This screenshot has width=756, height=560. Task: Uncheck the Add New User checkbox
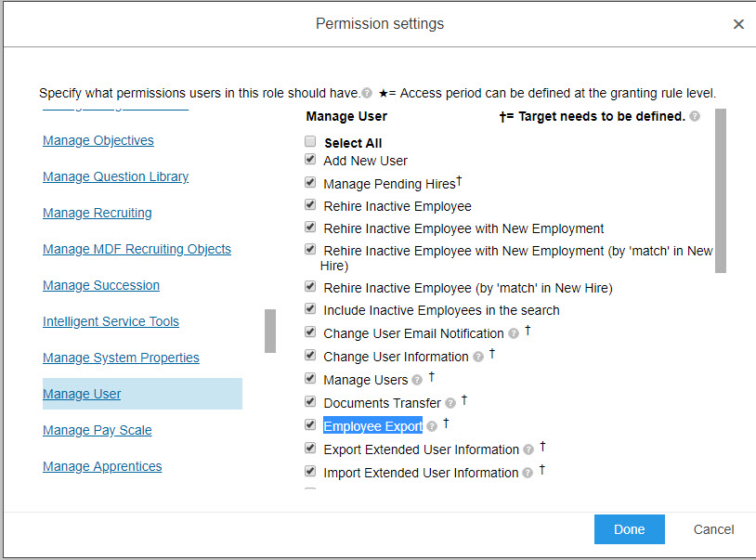point(310,159)
